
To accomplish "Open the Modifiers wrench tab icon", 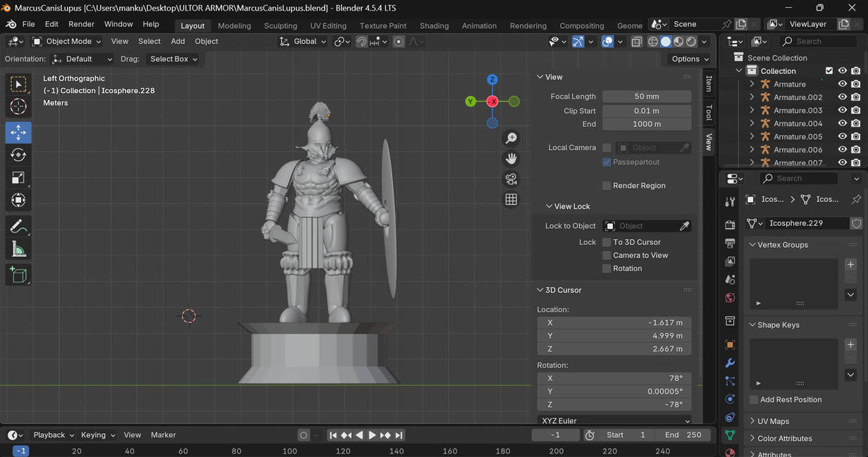I will coord(730,363).
